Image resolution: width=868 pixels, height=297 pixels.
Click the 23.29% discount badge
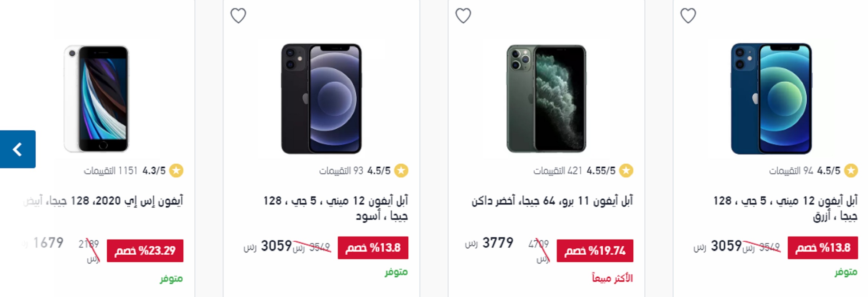point(145,251)
